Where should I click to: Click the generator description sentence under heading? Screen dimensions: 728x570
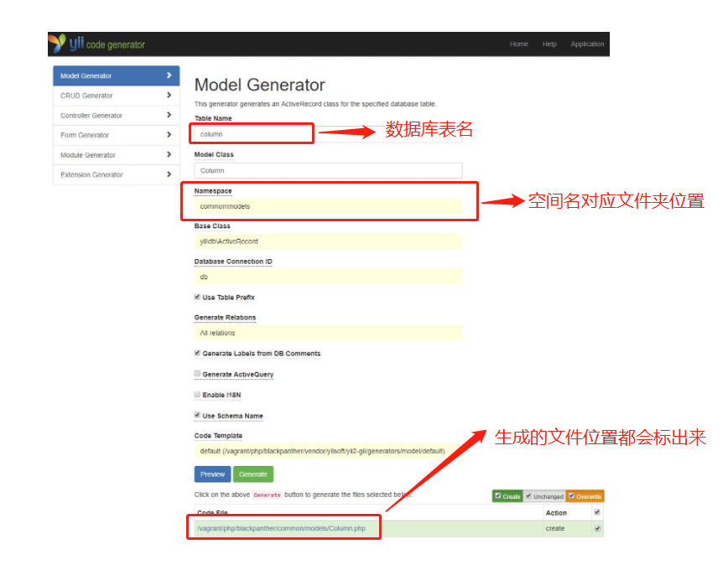pos(315,104)
